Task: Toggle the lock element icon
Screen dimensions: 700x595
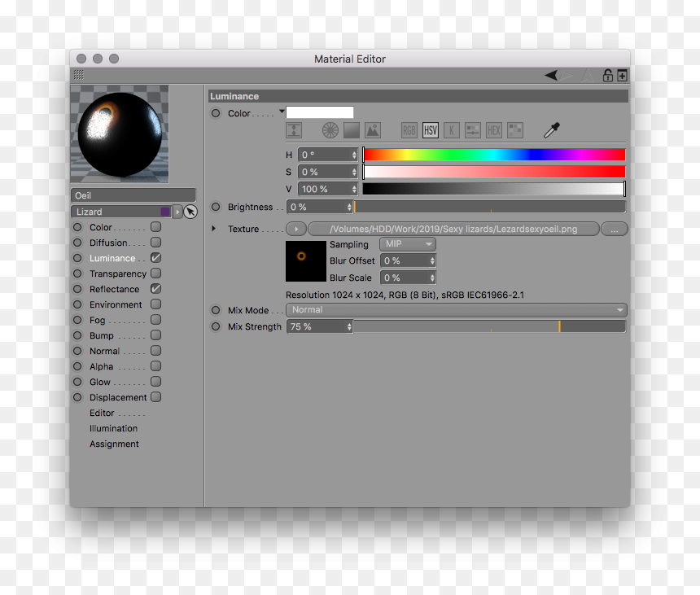Action: click(607, 75)
